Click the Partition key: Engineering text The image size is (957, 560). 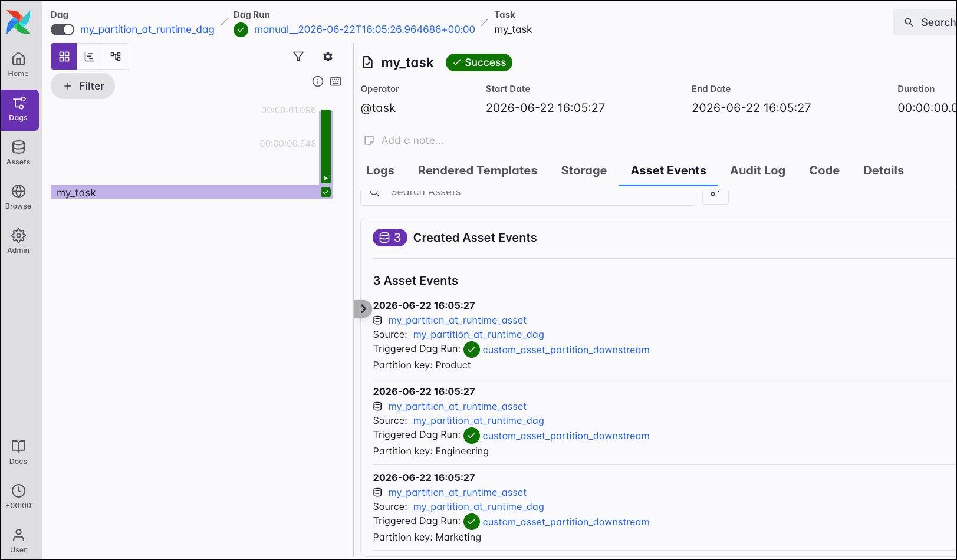pos(431,451)
